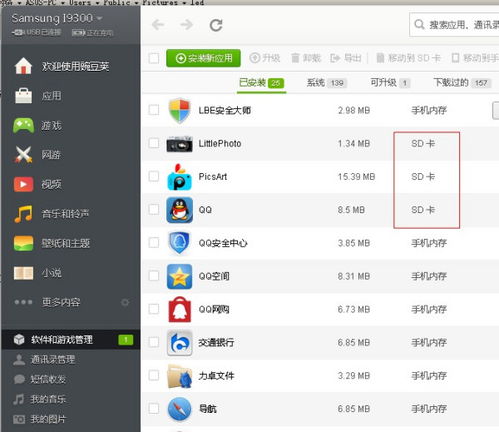Check the LBE安全大师 checkbox
Viewport: 499px width, 432px height.
[154, 110]
